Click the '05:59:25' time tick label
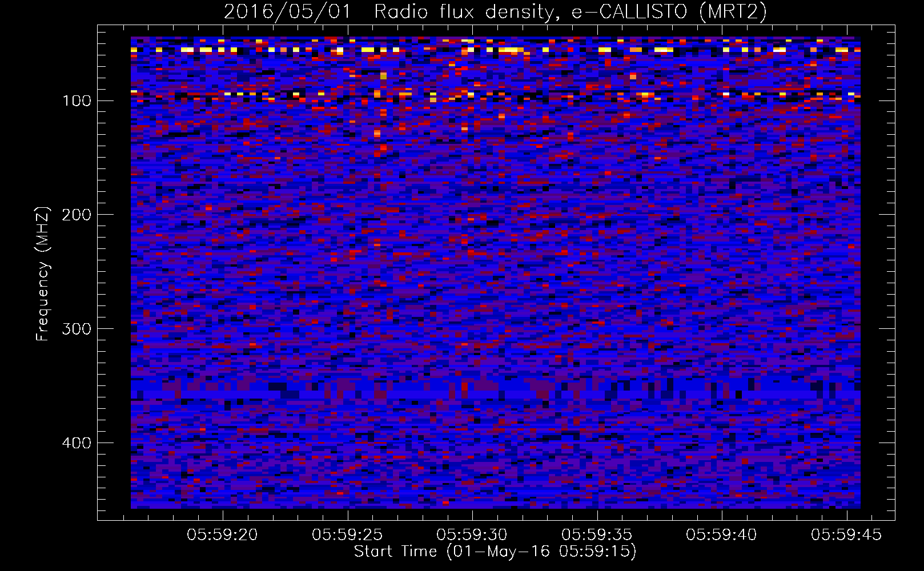This screenshot has width=924, height=571. (347, 535)
